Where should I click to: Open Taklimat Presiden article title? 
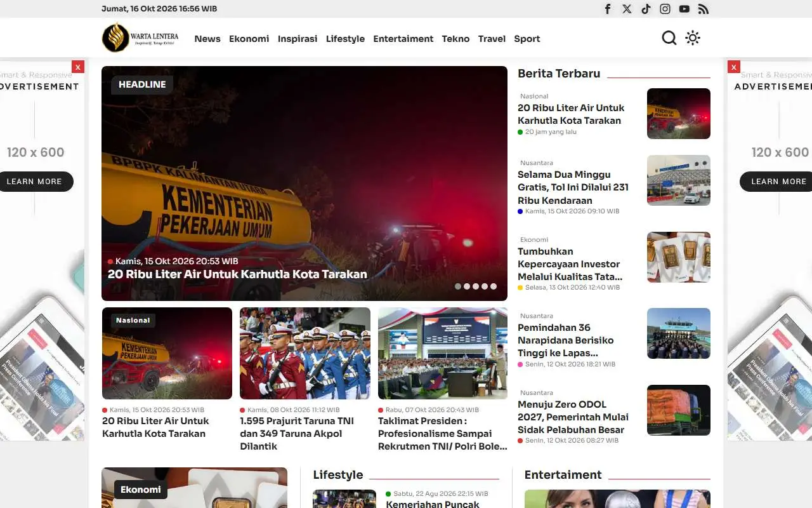click(x=443, y=434)
